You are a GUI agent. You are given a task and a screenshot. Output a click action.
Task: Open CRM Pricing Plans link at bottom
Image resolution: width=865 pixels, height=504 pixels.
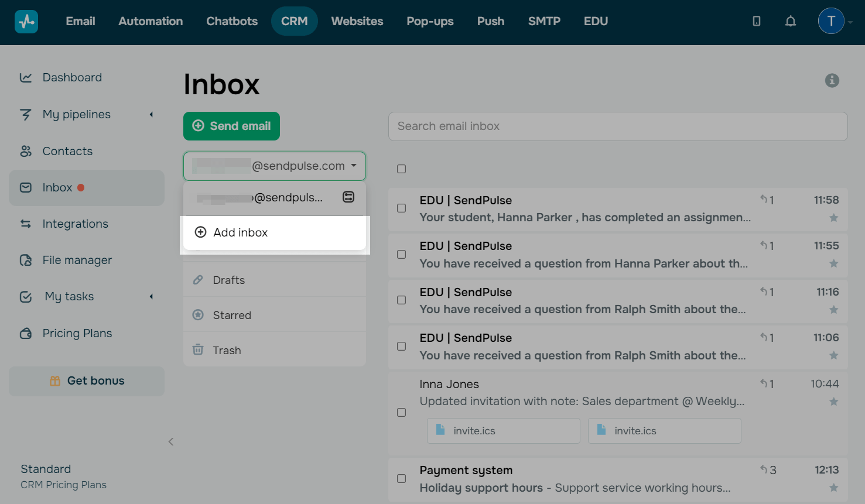pos(63,485)
